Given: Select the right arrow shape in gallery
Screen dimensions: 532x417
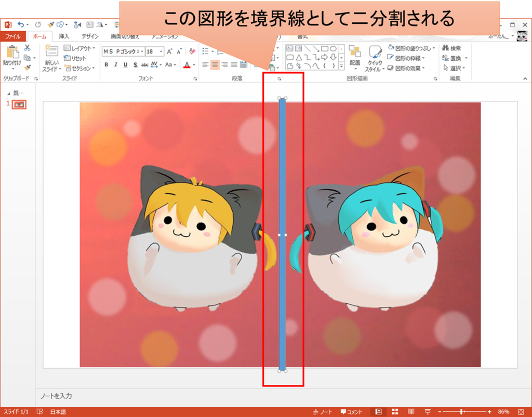Looking at the screenshot, I should pyautogui.click(x=324, y=57).
